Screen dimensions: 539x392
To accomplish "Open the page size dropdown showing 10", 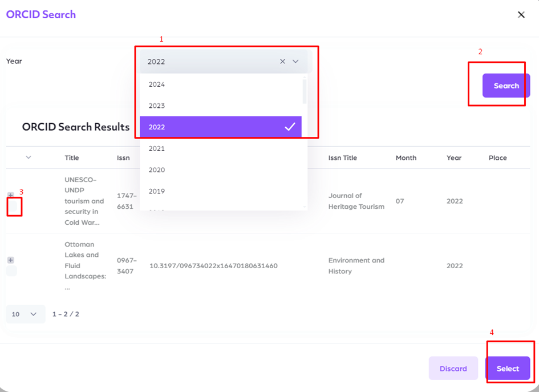I will pos(25,314).
